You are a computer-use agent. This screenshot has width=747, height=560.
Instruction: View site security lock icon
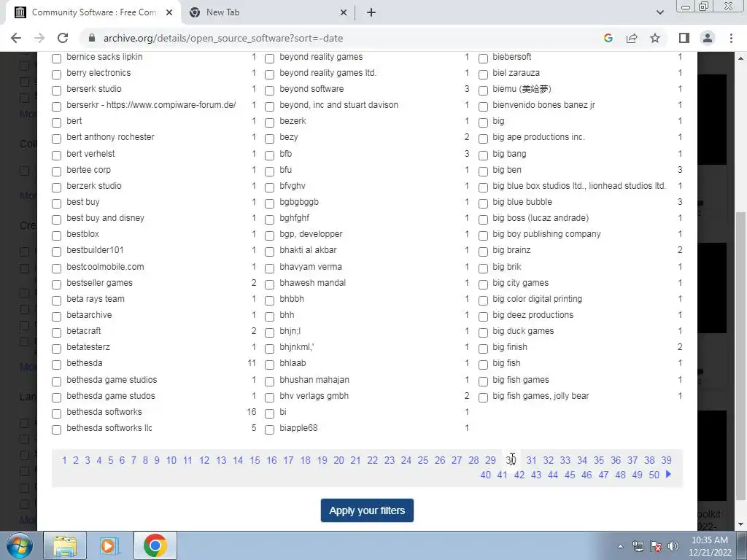(92, 38)
